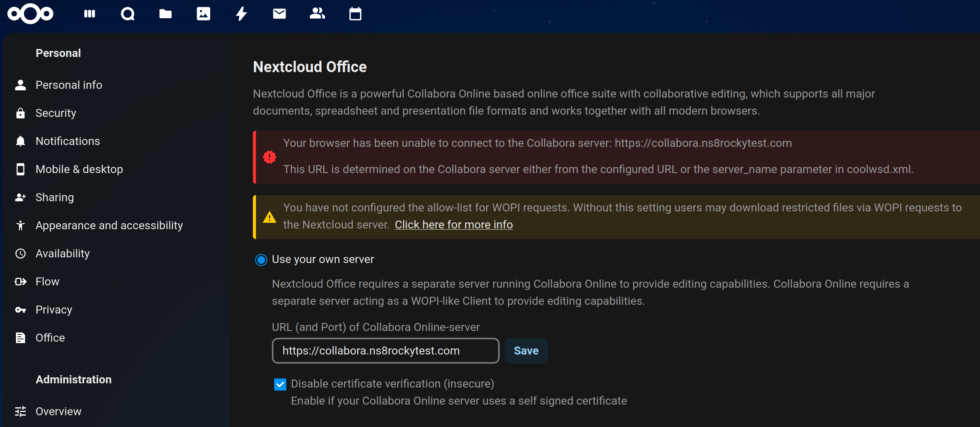The image size is (980, 427).
Task: Open the Activity lightning icon
Action: [x=241, y=14]
